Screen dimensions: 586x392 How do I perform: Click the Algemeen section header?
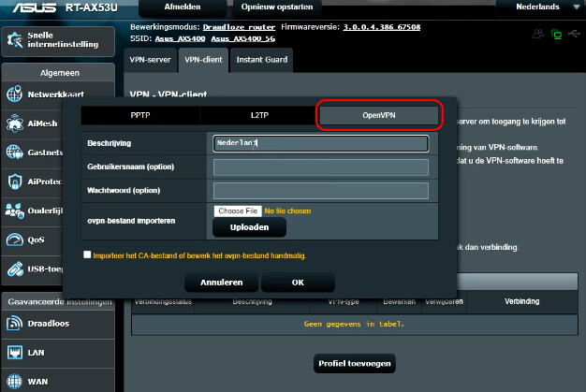click(x=58, y=73)
